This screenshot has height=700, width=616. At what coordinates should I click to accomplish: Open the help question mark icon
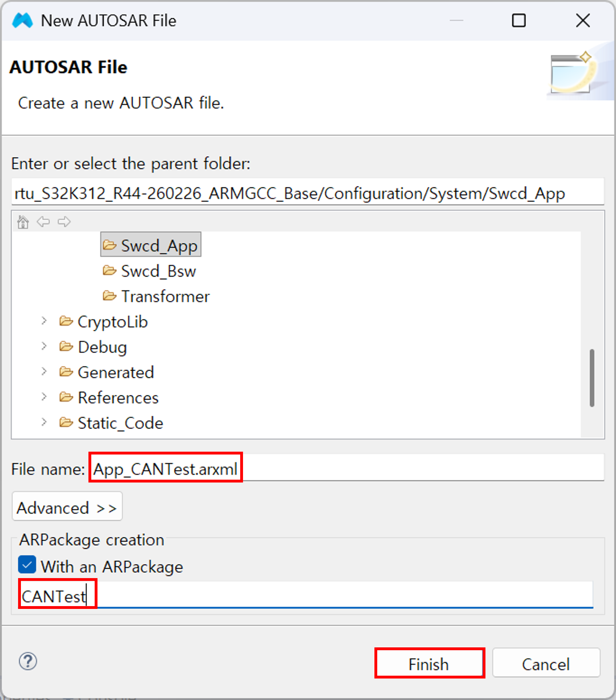click(28, 661)
